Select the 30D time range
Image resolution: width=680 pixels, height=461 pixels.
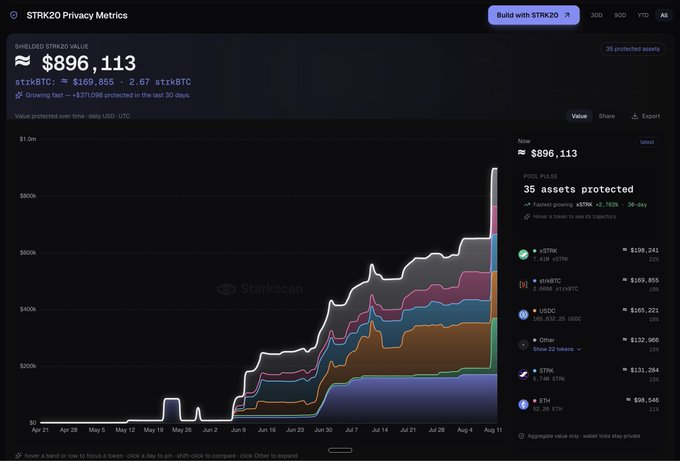tap(596, 15)
